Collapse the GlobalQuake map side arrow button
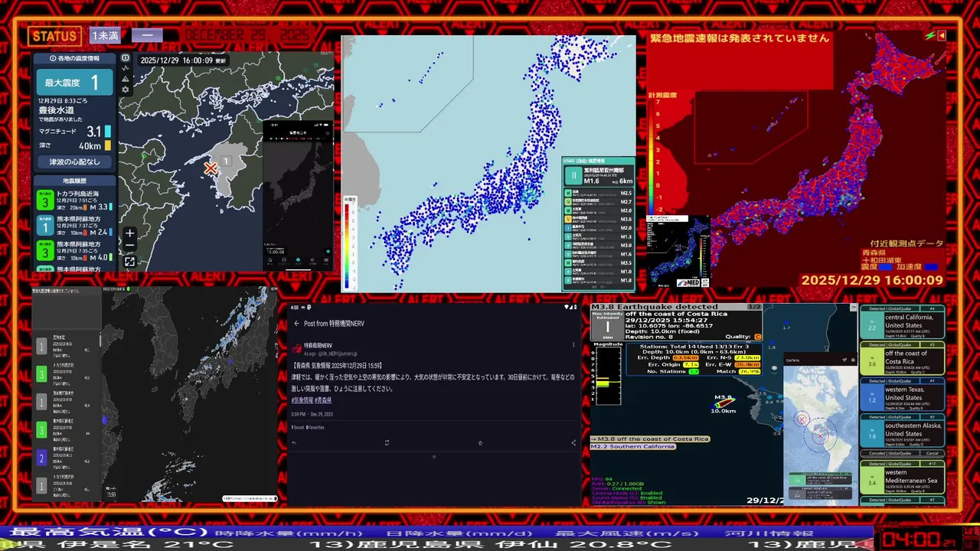 coord(854,308)
